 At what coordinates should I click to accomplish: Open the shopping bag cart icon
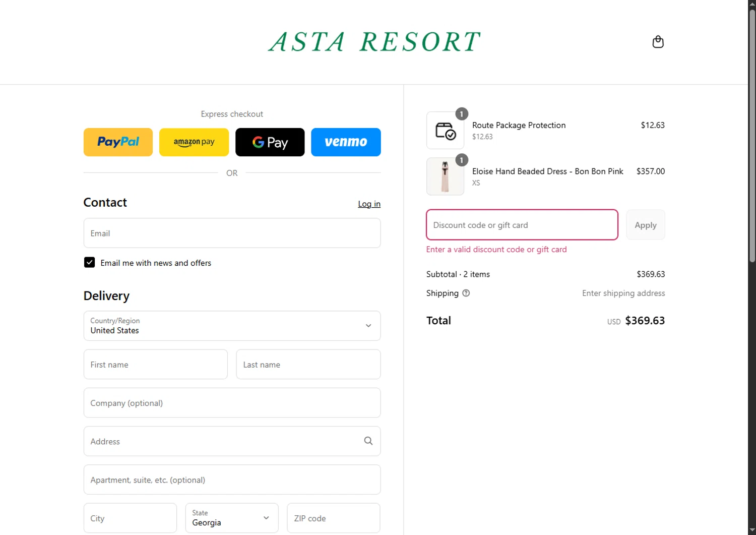pos(658,42)
